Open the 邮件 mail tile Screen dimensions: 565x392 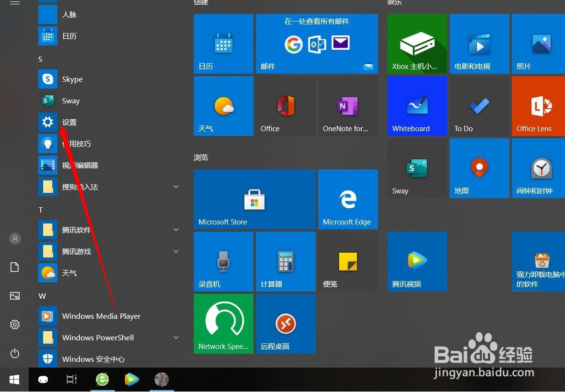tap(317, 44)
